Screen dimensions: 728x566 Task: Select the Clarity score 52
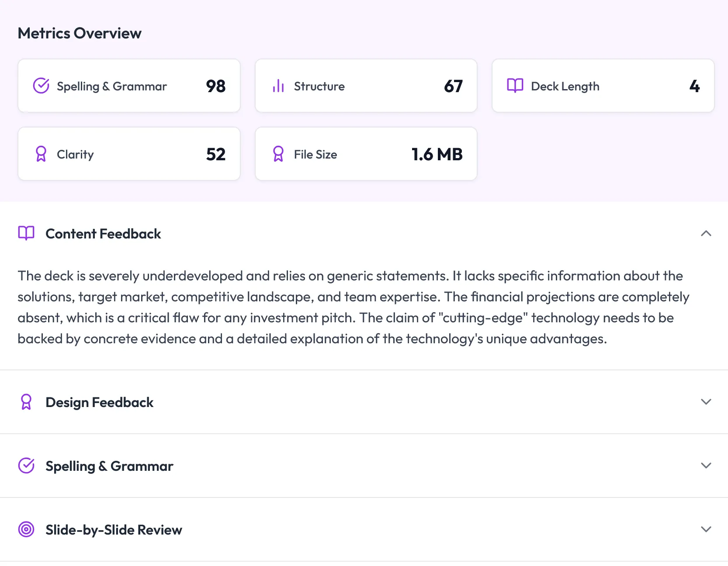click(x=216, y=154)
